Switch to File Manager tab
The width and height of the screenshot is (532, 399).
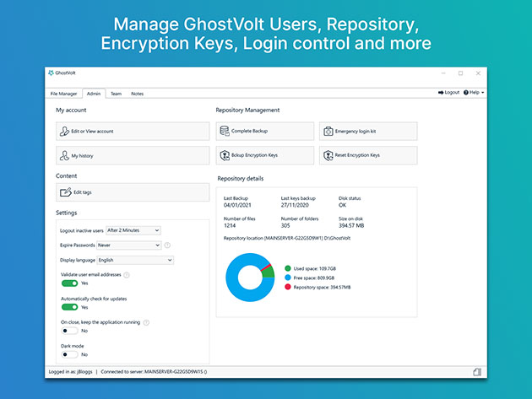tap(63, 94)
